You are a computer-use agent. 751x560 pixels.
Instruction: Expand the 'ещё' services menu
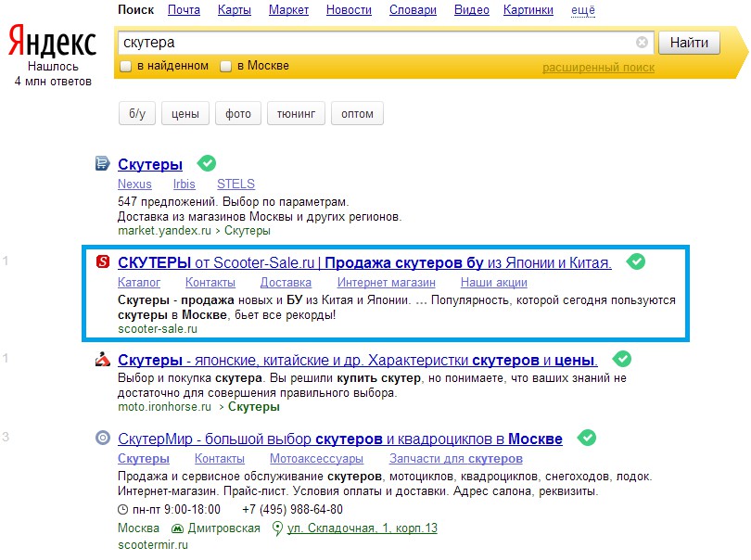click(x=583, y=10)
